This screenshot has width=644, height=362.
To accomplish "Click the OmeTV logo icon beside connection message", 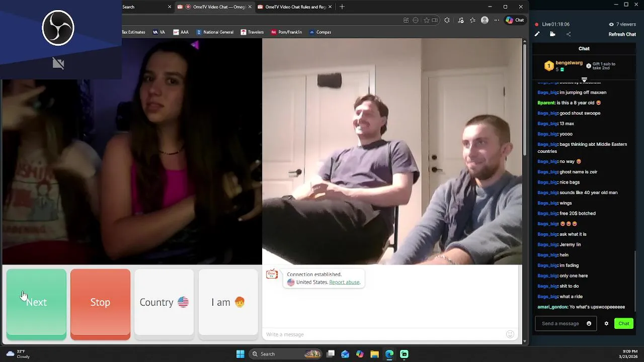I will (x=272, y=275).
